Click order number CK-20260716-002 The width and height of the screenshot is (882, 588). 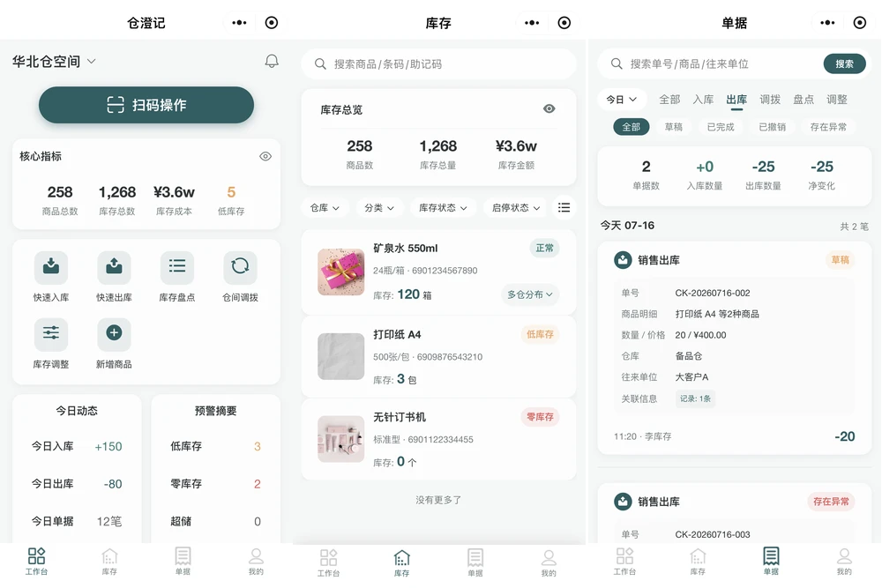pyautogui.click(x=712, y=293)
